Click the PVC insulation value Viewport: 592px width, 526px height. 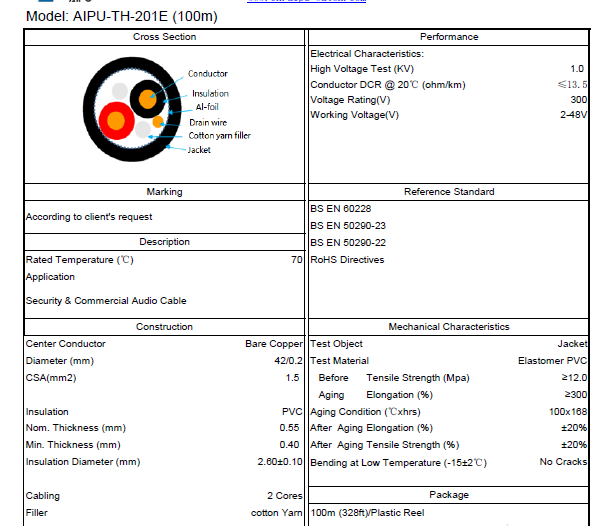(292, 412)
